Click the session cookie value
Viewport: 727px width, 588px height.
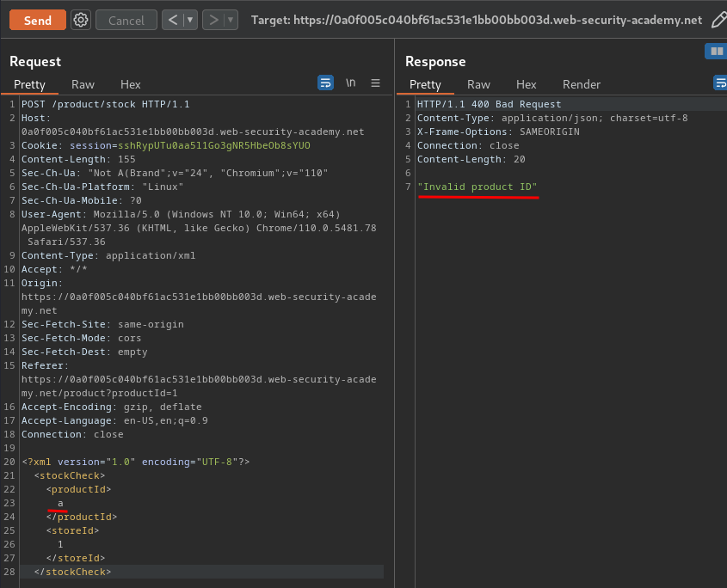[214, 145]
